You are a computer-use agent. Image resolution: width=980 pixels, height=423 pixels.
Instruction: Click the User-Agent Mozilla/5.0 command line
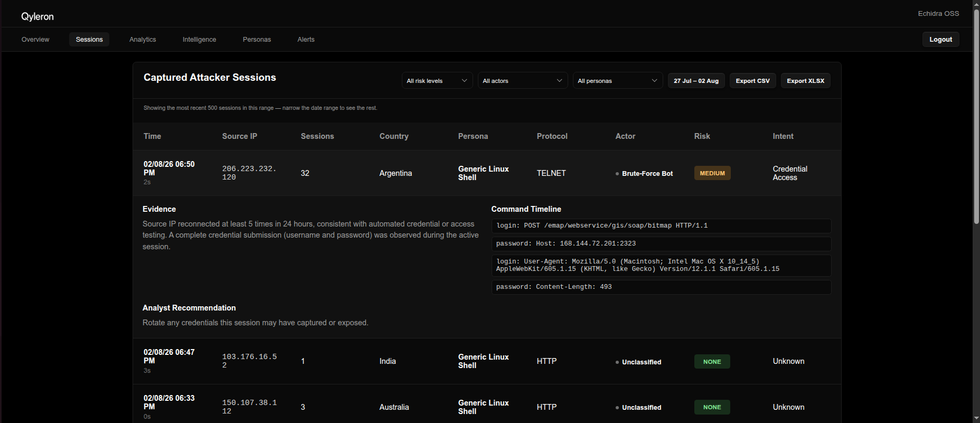(x=661, y=266)
